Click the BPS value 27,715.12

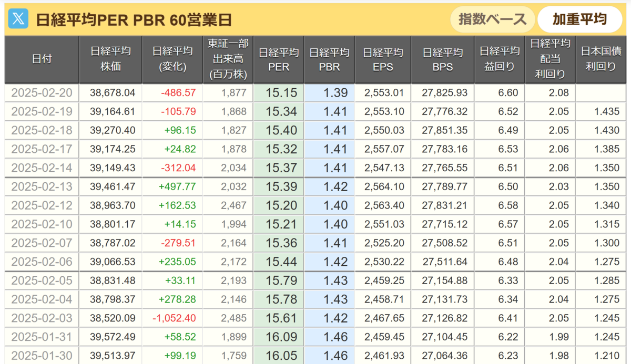444,224
